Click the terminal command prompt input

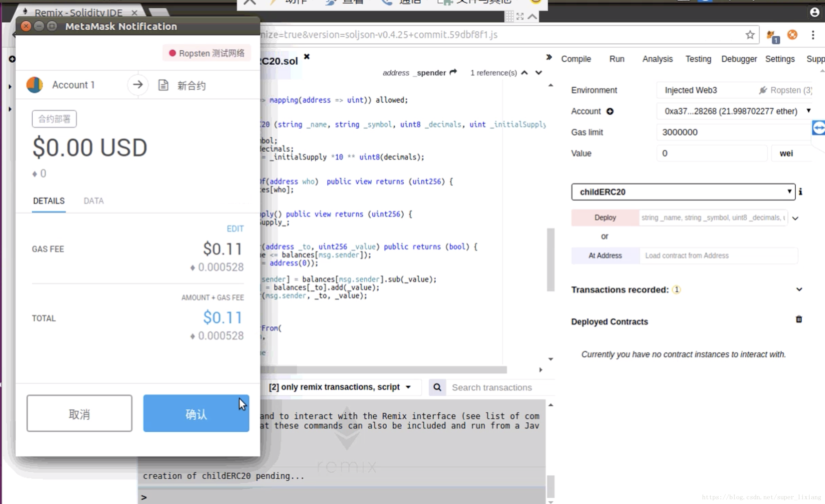[345, 497]
